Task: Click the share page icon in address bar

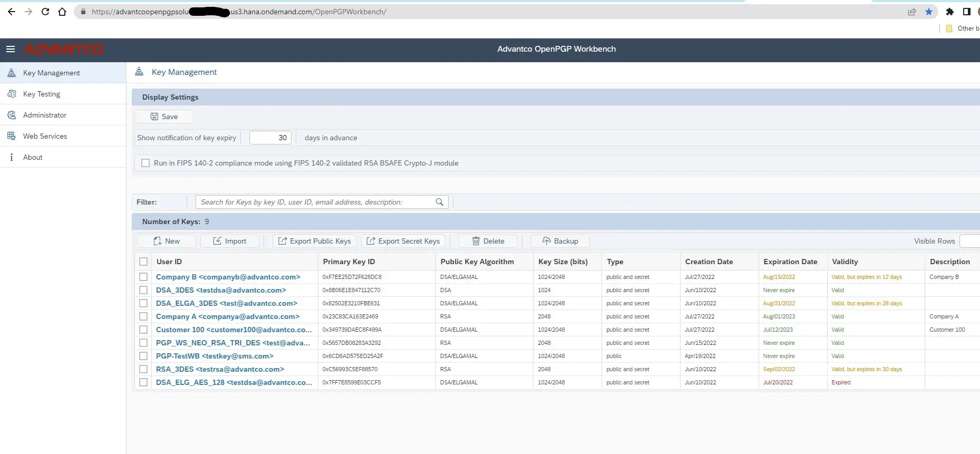Action: [x=911, y=12]
